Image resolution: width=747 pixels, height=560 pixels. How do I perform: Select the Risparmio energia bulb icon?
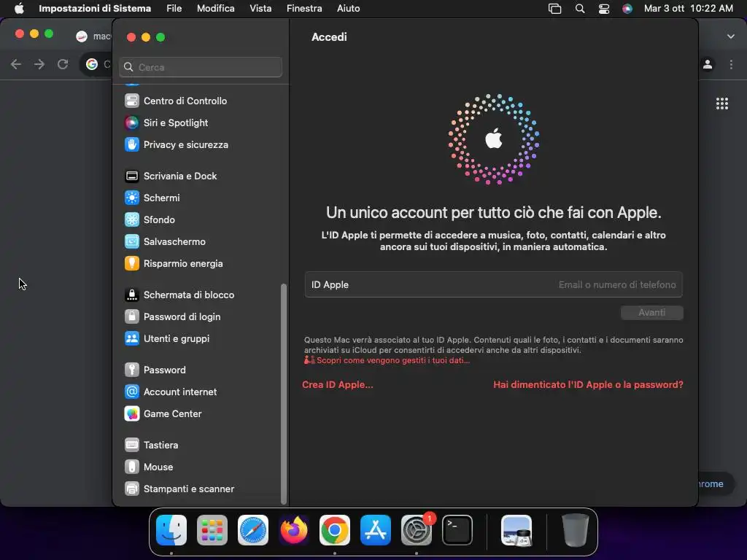[132, 264]
